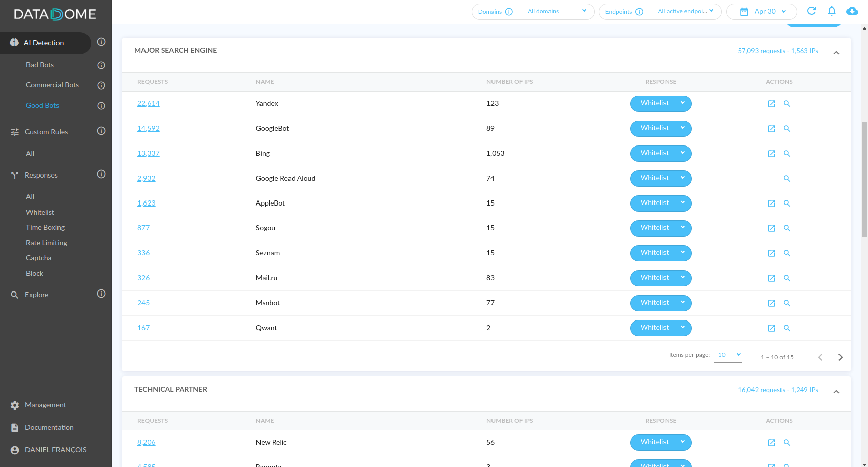Open Msnbot external link icon
The width and height of the screenshot is (868, 467).
772,303
